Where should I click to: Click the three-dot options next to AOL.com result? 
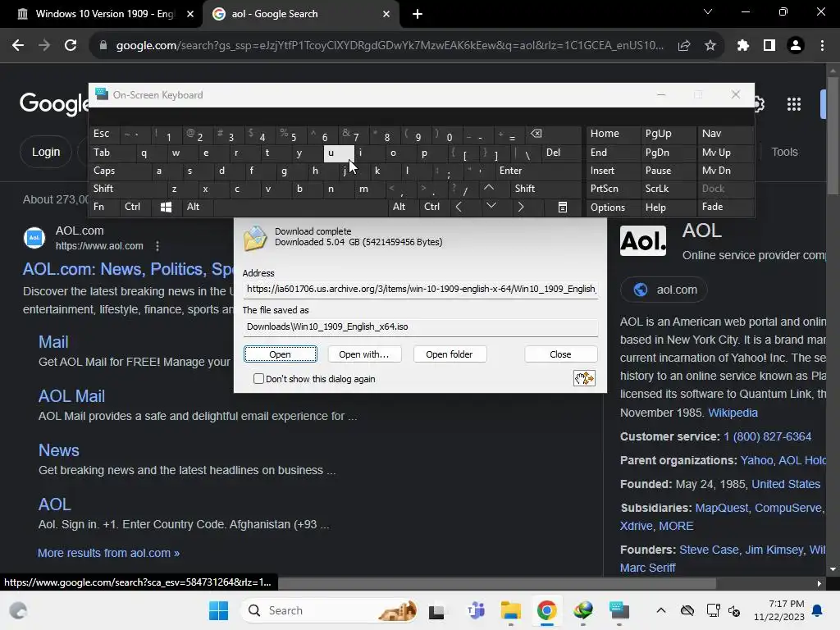157,246
